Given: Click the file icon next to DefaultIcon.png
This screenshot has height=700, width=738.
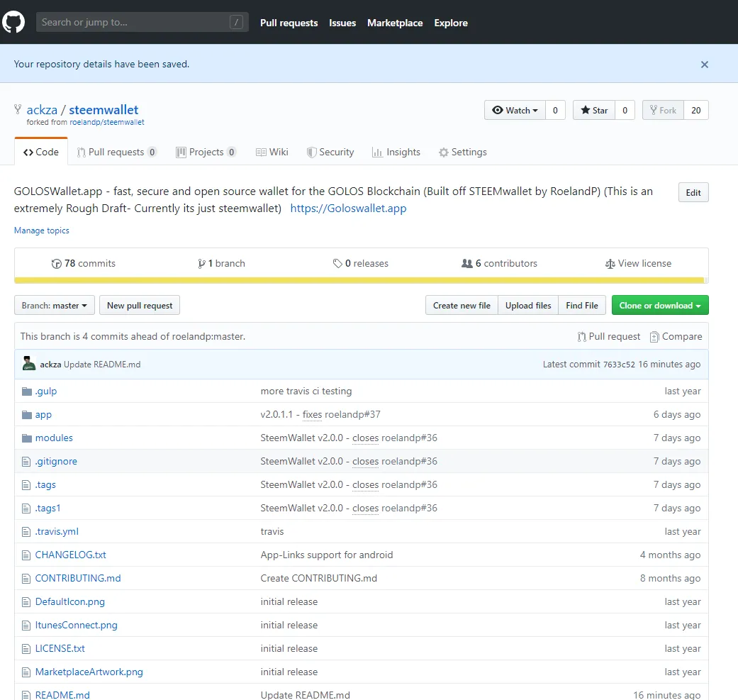Looking at the screenshot, I should click(x=26, y=602).
